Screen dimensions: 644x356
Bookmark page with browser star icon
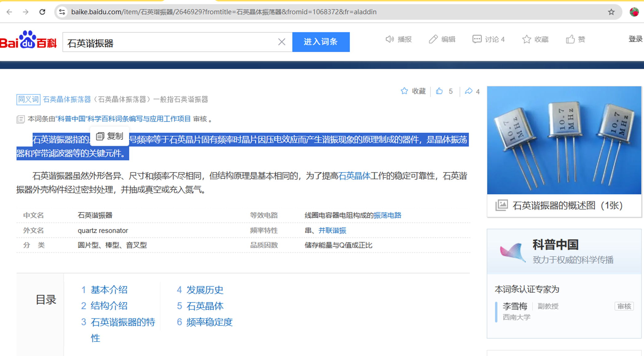click(x=611, y=12)
